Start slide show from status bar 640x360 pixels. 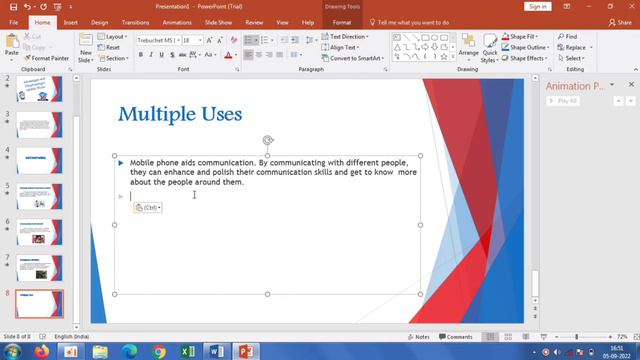tap(544, 337)
